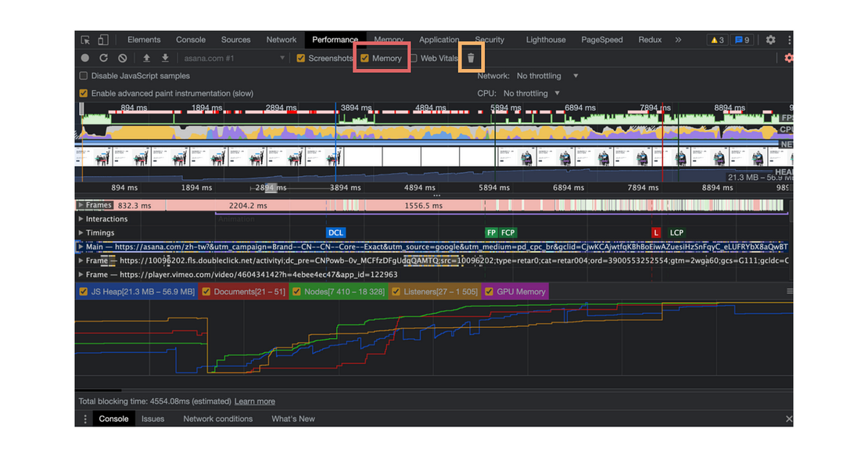
Task: Uncheck the Screenshots checkbox
Action: (301, 59)
